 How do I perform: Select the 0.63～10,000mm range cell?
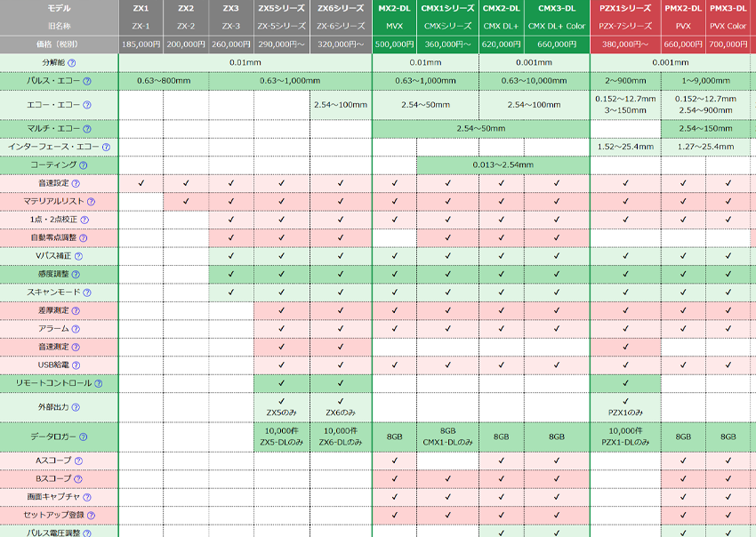pos(535,81)
